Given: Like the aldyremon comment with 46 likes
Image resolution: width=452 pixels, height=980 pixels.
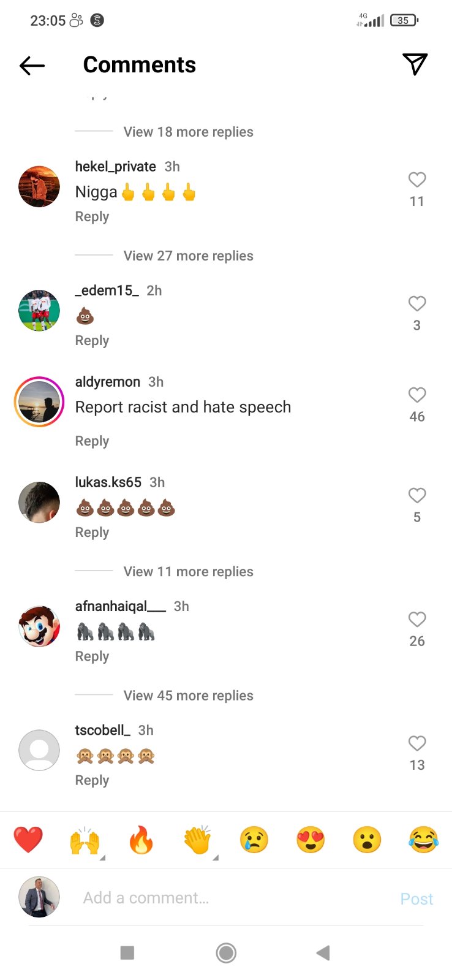Looking at the screenshot, I should (x=417, y=395).
